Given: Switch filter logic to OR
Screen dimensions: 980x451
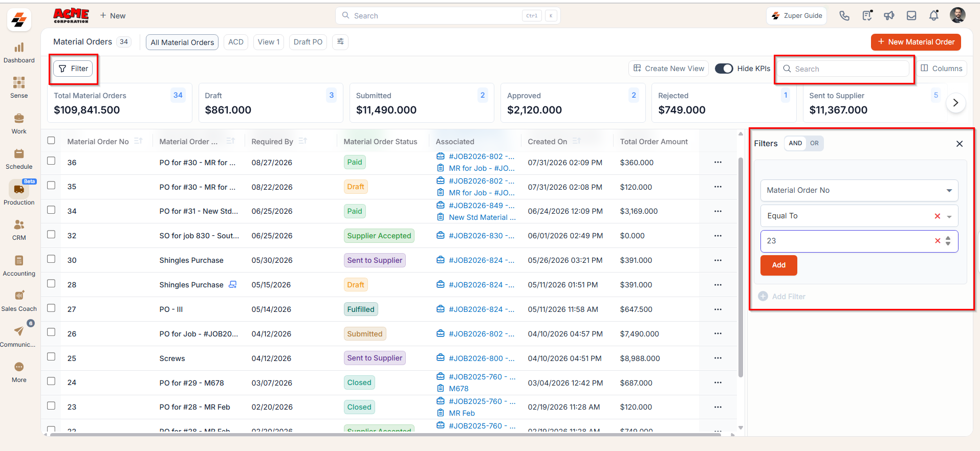Looking at the screenshot, I should (814, 143).
